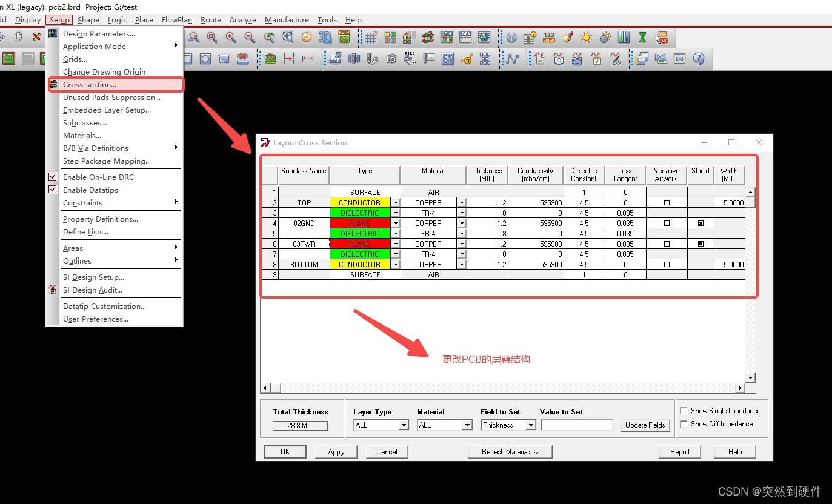Toggle the grid display icon
This screenshot has height=504, width=832.
(371, 38)
